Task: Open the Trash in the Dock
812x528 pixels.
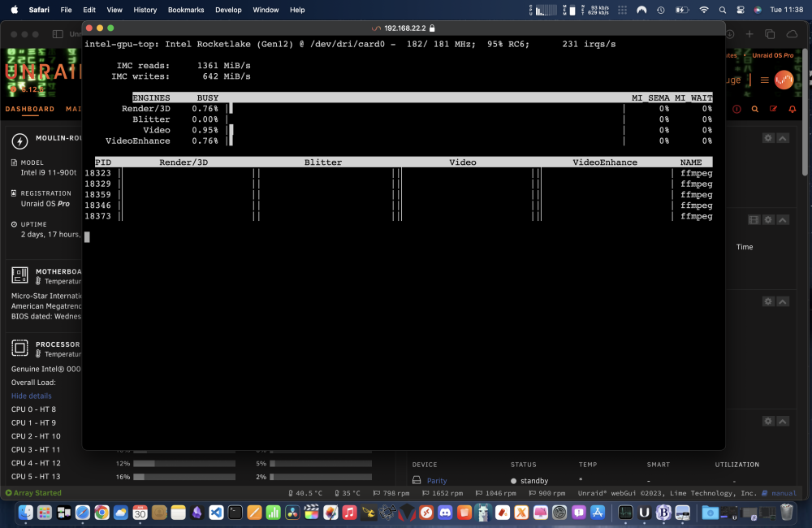Action: [x=787, y=513]
